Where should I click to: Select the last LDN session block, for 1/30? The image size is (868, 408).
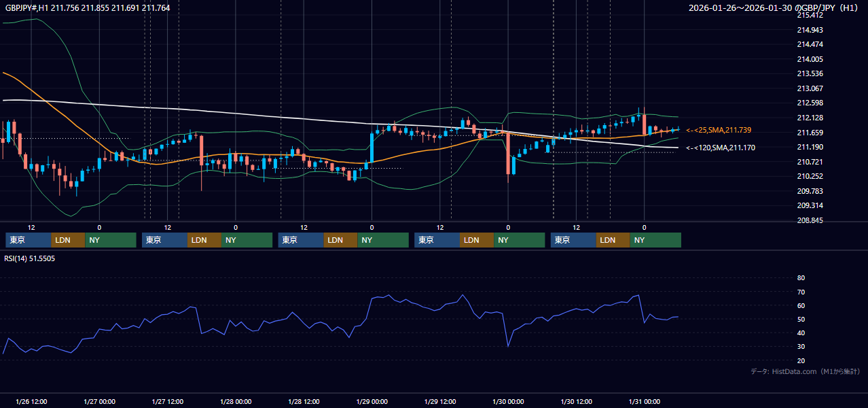[613, 240]
